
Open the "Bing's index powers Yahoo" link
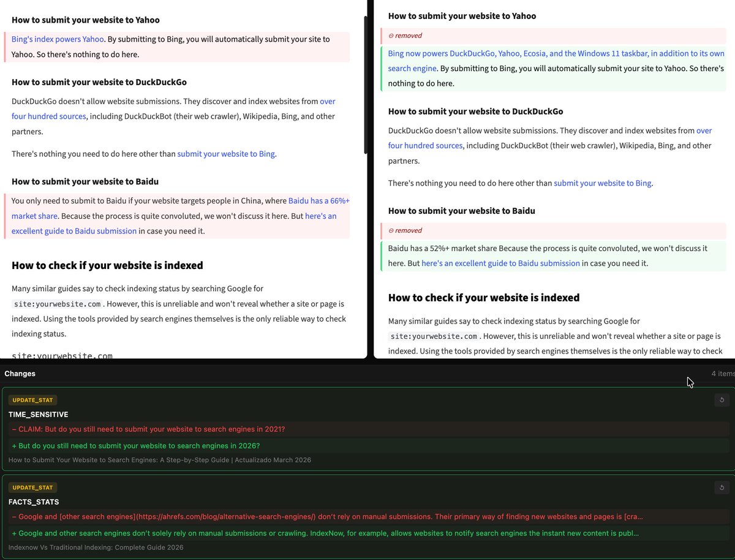tap(58, 39)
